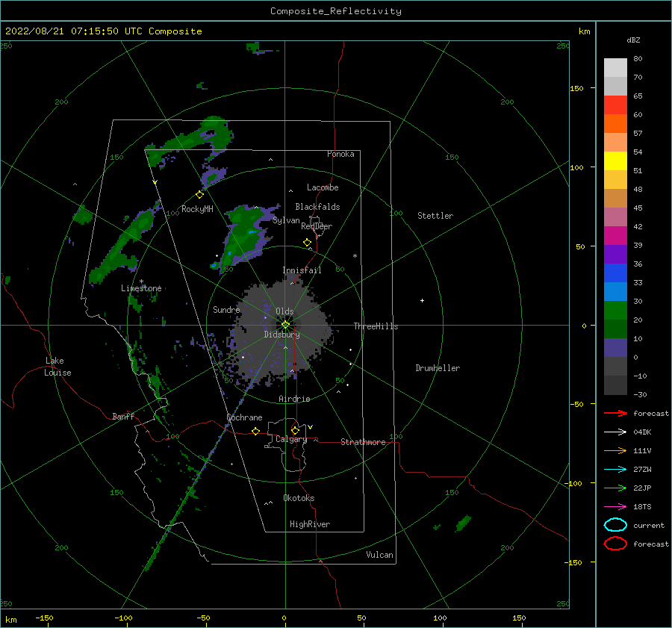Click the red forecast arrow in the legend

[615, 413]
